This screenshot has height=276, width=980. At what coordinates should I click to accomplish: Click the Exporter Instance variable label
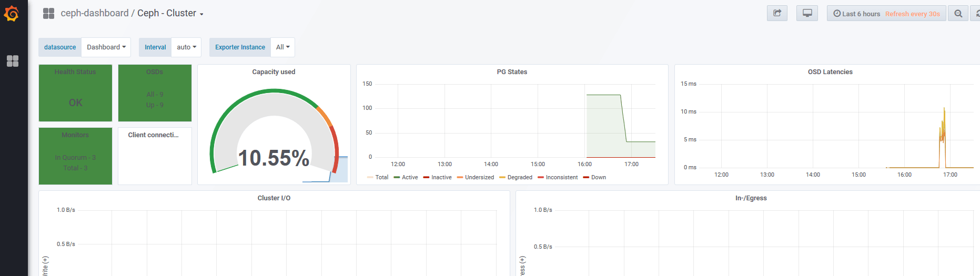pyautogui.click(x=240, y=47)
